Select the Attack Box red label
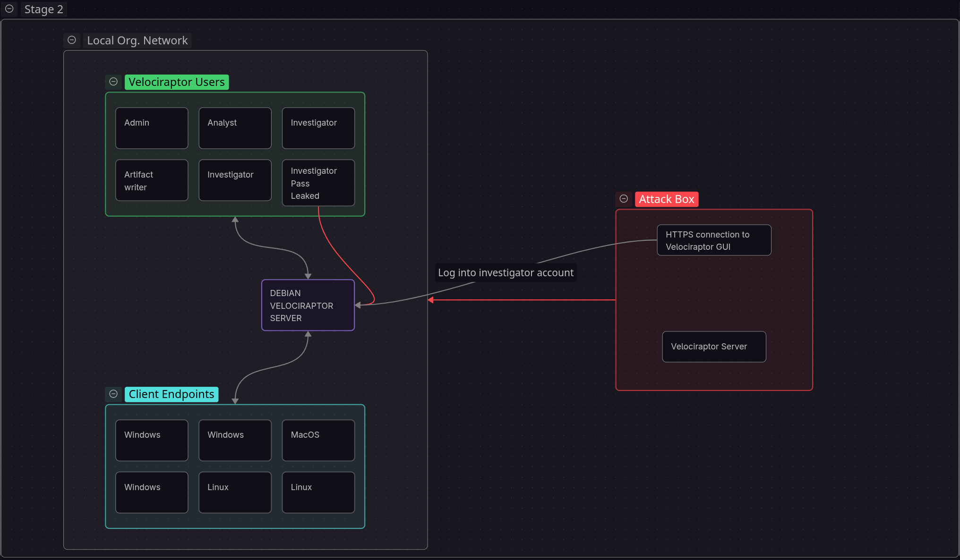The image size is (960, 560). coord(667,199)
